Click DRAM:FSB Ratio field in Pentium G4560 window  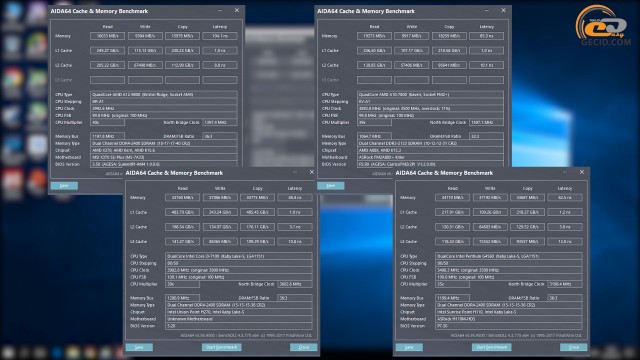coord(565,298)
